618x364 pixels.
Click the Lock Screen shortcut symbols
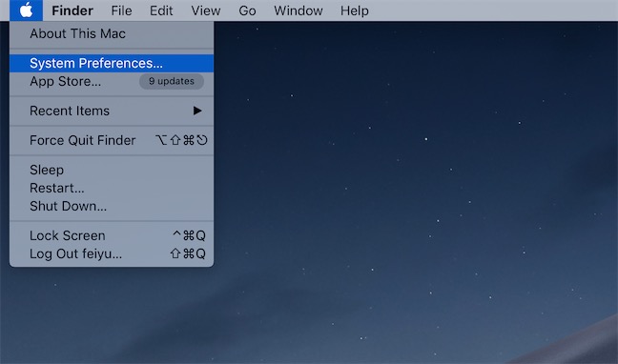[189, 235]
